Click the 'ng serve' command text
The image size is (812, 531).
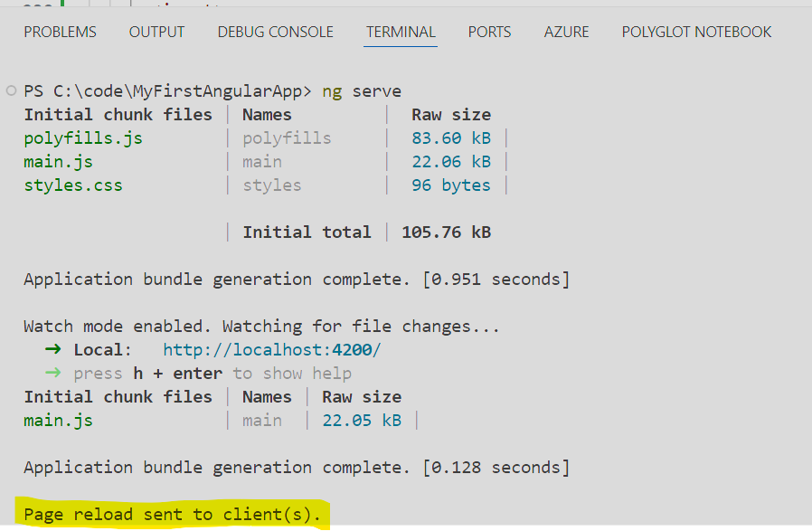362,91
